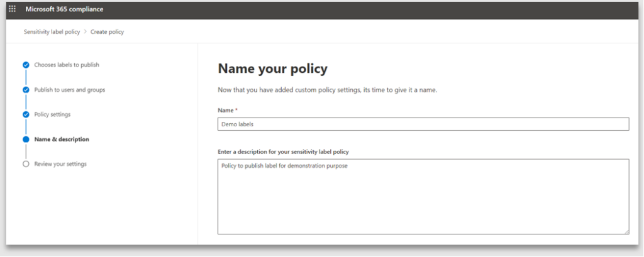
Task: Click the checkmark icon beside Policy settings
Action: [x=26, y=114]
